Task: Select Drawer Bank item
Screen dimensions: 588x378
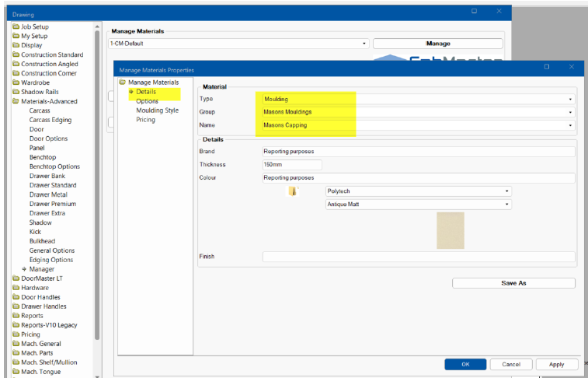Action: [x=47, y=176]
